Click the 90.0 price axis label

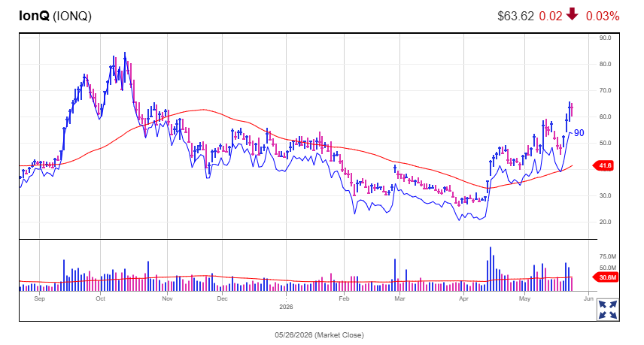605,38
